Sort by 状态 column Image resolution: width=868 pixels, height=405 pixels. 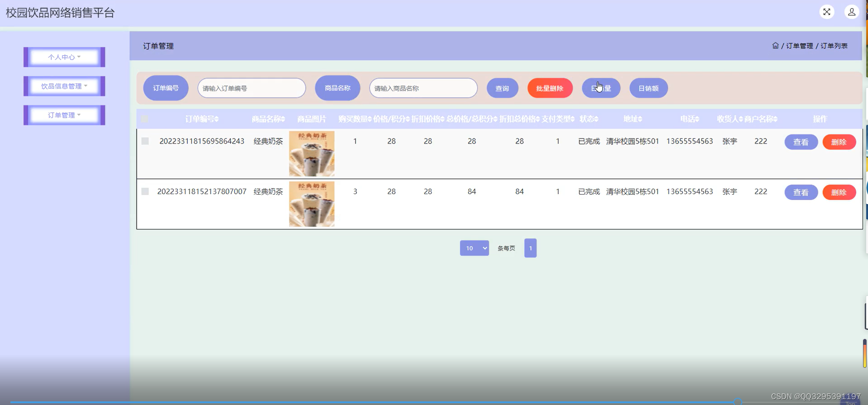pos(589,119)
